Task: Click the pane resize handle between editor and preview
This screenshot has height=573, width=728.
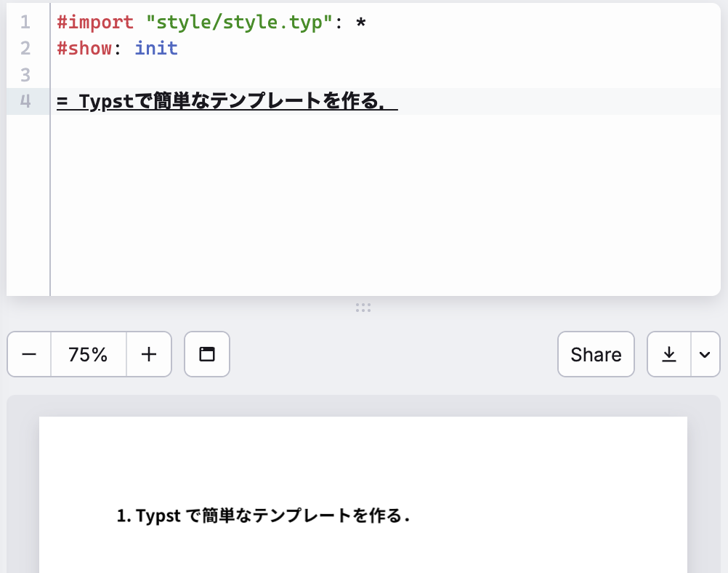Action: coord(363,308)
